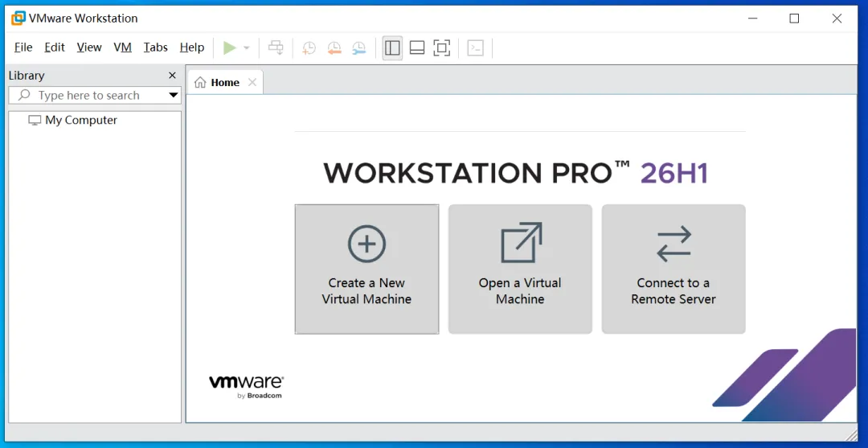The image size is (868, 448).
Task: Open the library search filter dropdown
Action: click(x=174, y=95)
